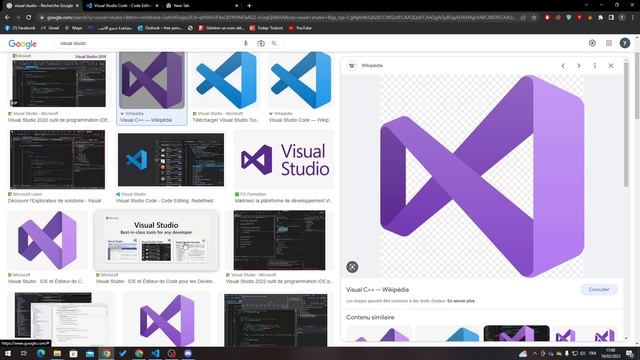Open the Best-in-class tools Visual Studio thumbnail
Screen dimensions: 640x360
tap(156, 240)
